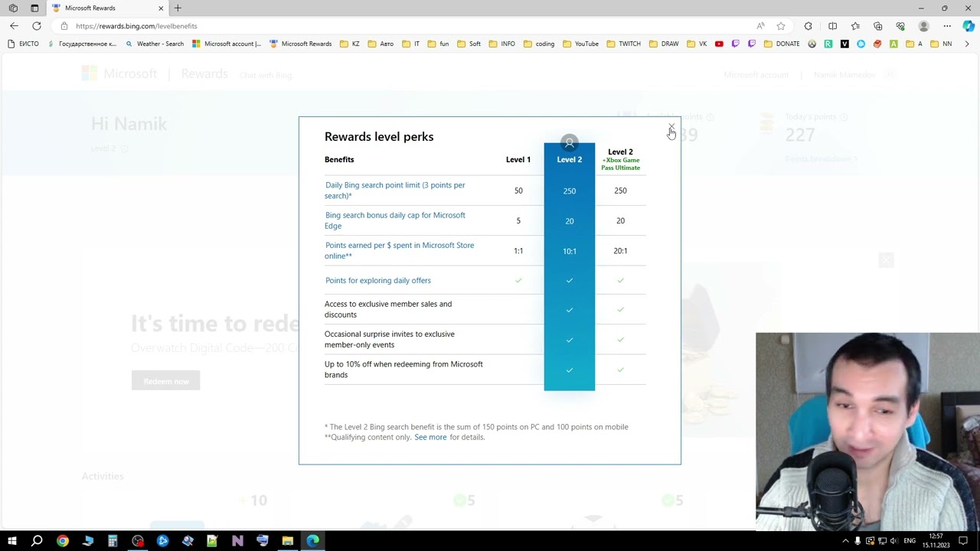Open the workspaces icon at top left
Viewport: 980px width, 551px height.
pos(13,8)
